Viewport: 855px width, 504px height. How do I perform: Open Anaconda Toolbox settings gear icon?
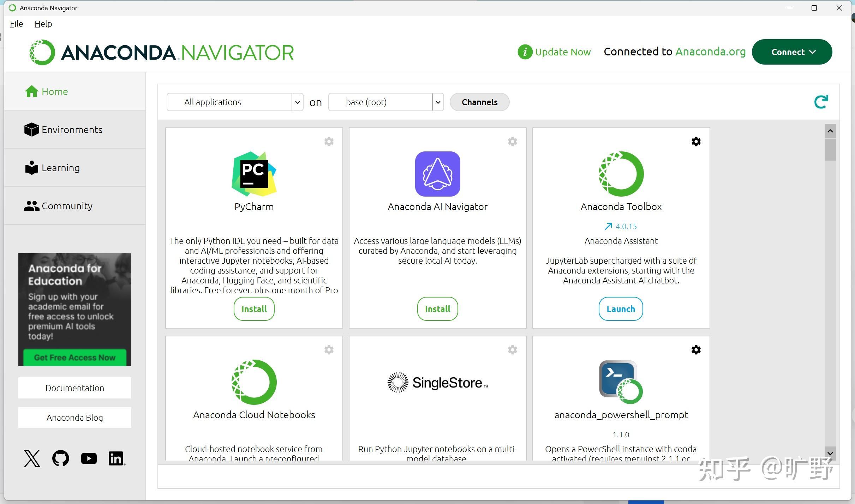(696, 142)
